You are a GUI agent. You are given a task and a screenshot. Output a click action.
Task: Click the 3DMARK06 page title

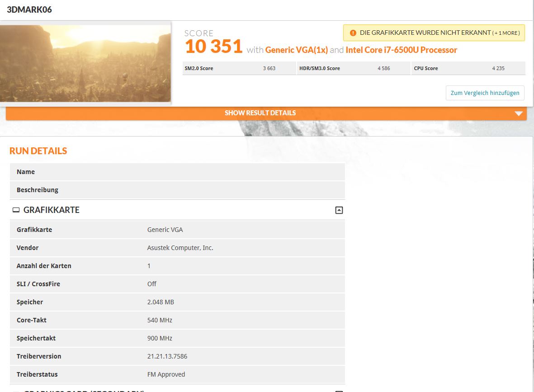29,9
